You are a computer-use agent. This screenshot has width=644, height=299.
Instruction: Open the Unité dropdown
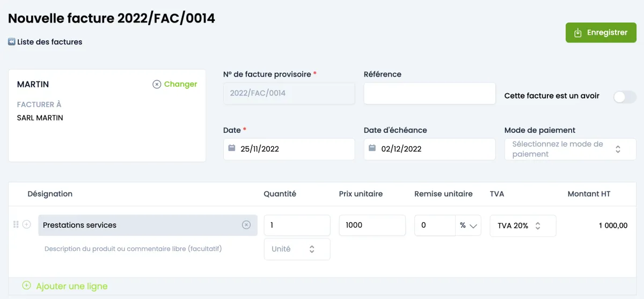pyautogui.click(x=297, y=249)
